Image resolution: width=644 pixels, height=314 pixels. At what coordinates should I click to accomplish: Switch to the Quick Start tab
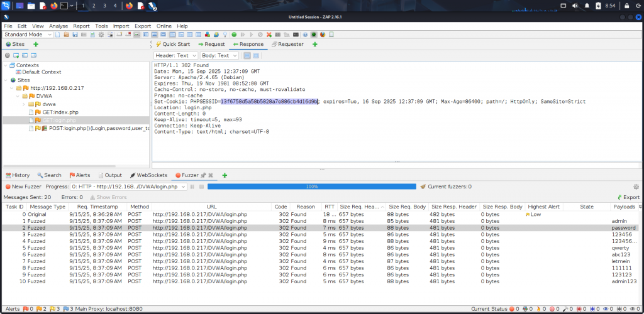point(172,44)
